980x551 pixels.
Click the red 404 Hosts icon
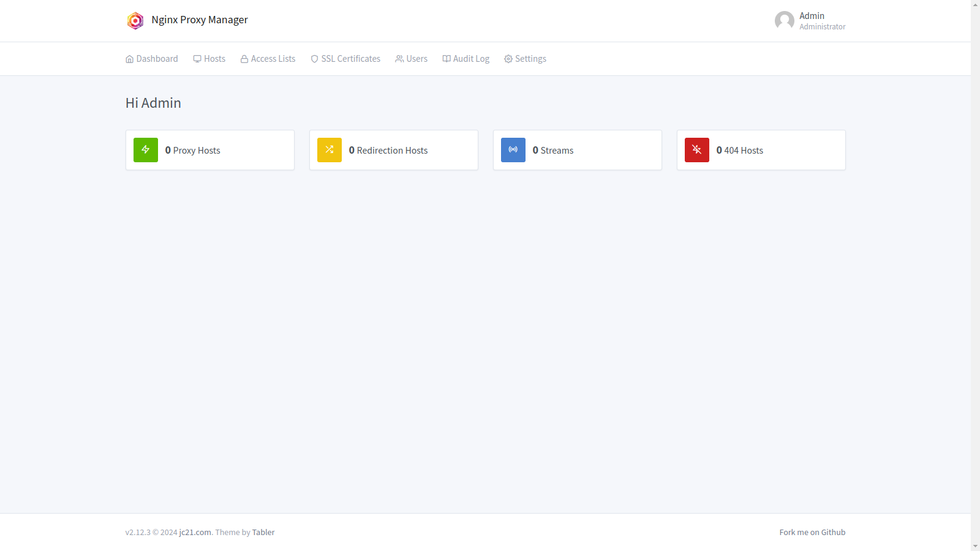coord(697,150)
